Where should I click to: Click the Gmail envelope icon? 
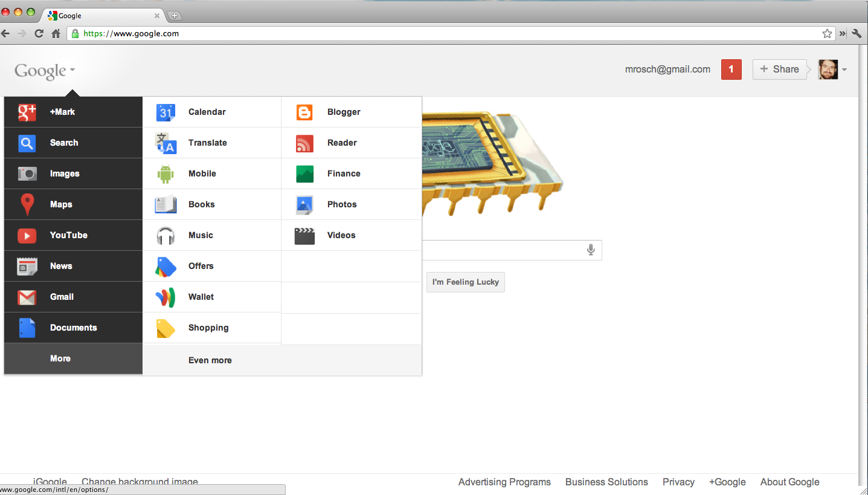point(27,297)
